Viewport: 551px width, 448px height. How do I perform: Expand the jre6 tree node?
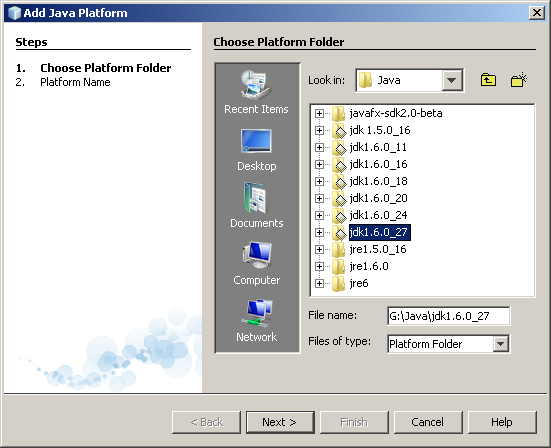coord(319,283)
